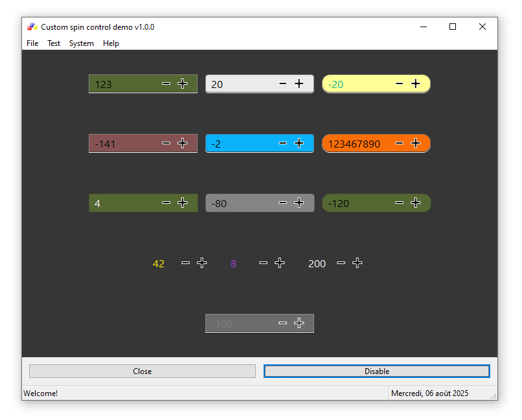
Task: Open the File menu
Action: (x=32, y=43)
